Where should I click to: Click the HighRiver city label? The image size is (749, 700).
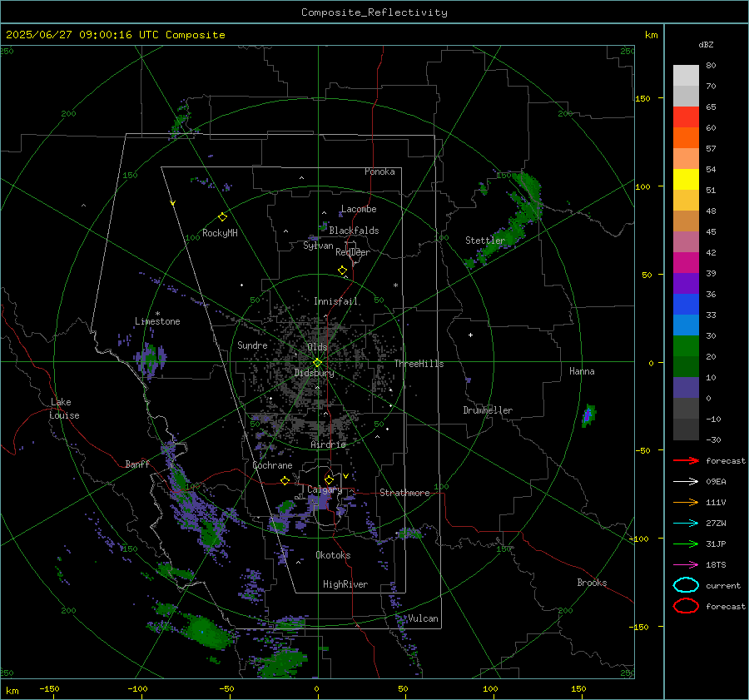(x=345, y=584)
